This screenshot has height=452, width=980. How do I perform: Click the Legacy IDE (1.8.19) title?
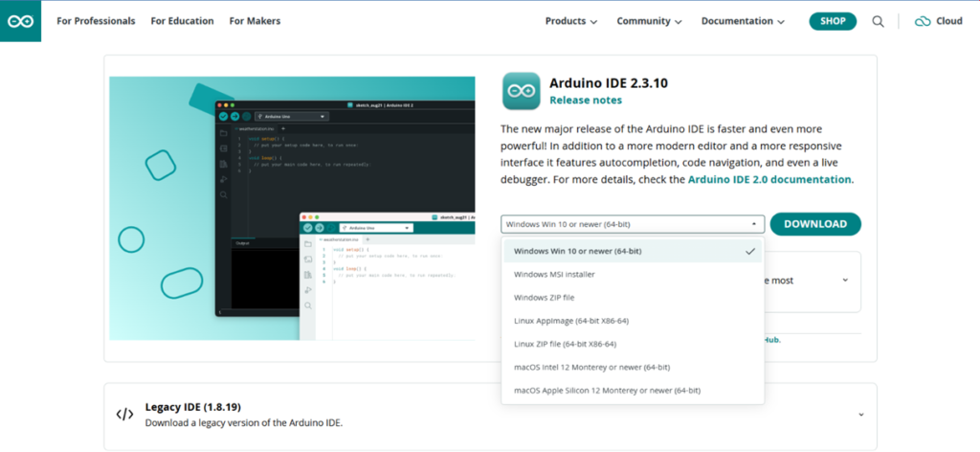pos(192,407)
